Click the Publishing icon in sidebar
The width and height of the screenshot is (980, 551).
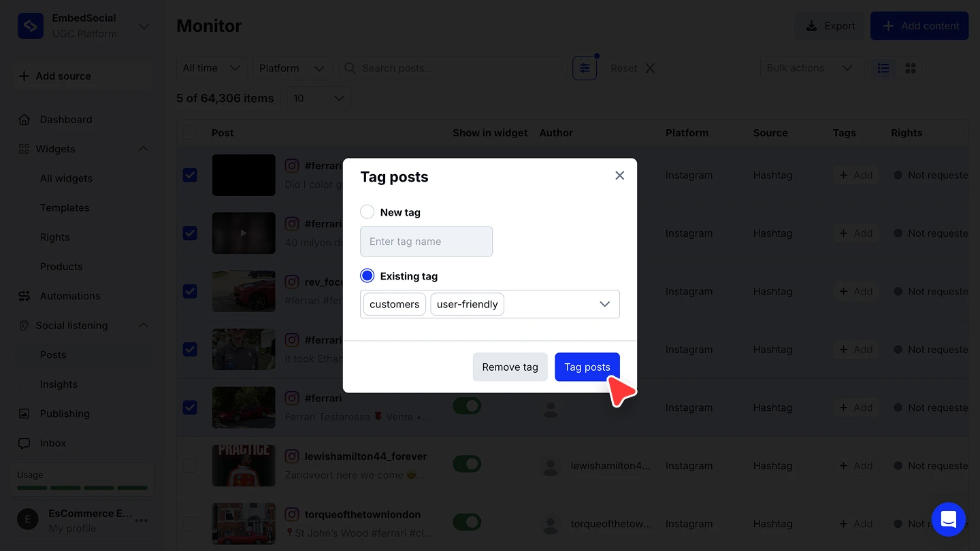click(24, 414)
